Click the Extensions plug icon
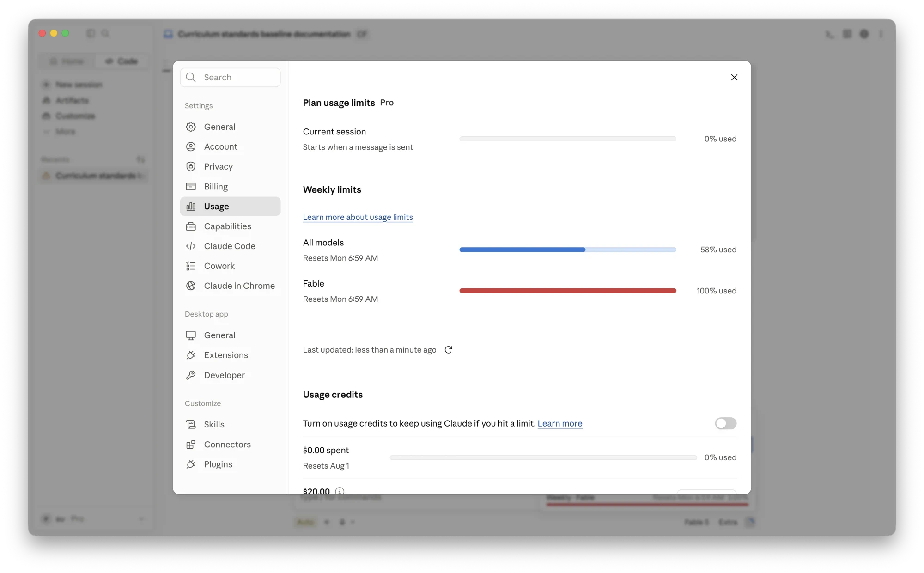The image size is (924, 573). (191, 355)
